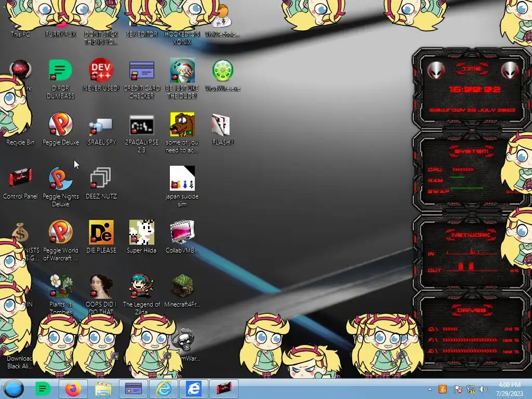
Task: Click the C:\ drive usage bar
Action: [x=449, y=329]
